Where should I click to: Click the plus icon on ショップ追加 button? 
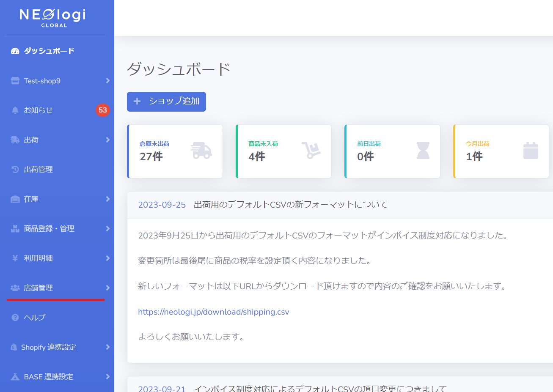[x=137, y=101]
